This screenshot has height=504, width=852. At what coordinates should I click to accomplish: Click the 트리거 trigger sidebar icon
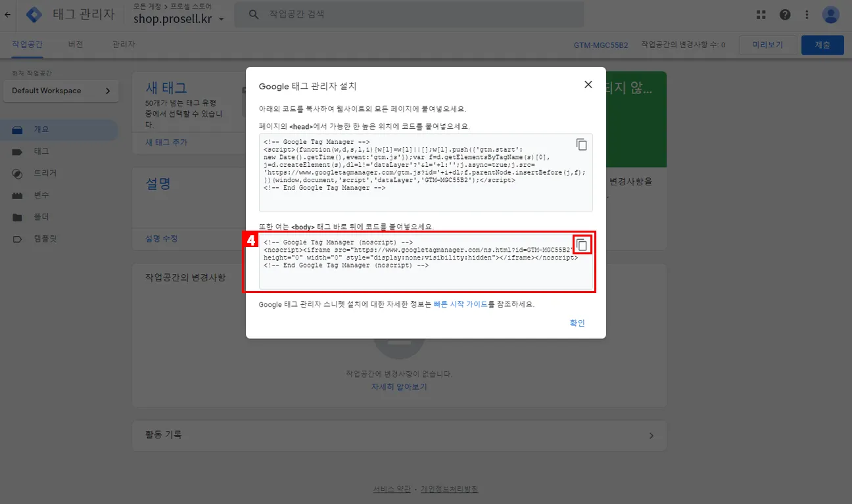coord(18,173)
